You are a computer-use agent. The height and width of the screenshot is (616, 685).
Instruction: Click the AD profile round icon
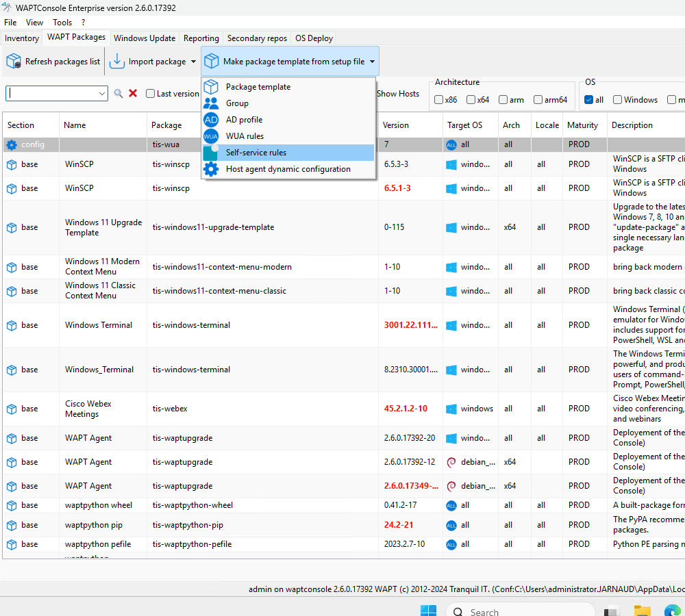click(211, 120)
